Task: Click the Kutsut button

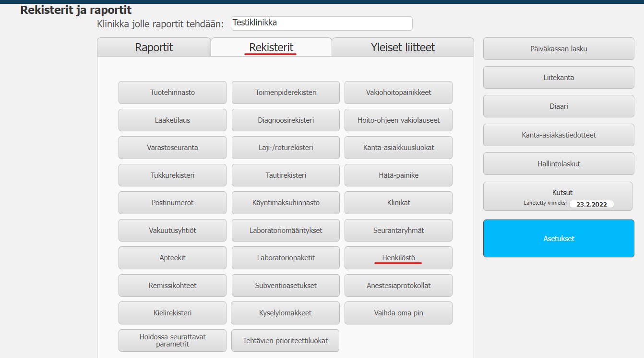Action: click(558, 196)
